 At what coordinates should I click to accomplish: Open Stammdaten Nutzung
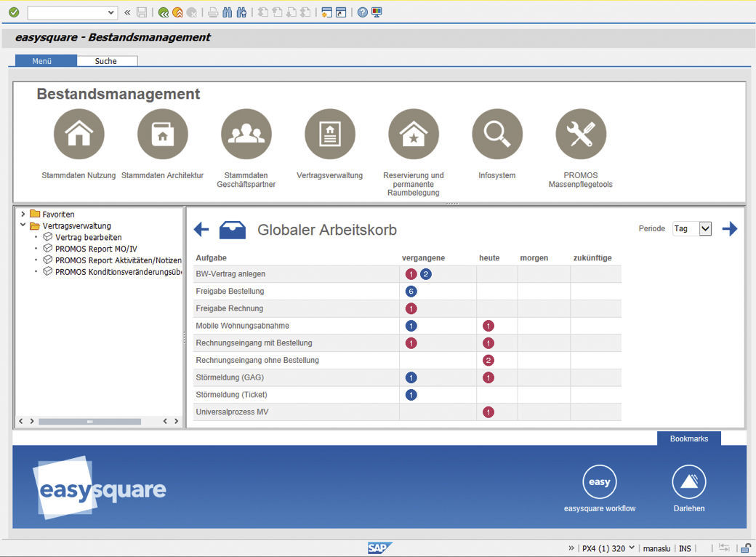(x=79, y=134)
